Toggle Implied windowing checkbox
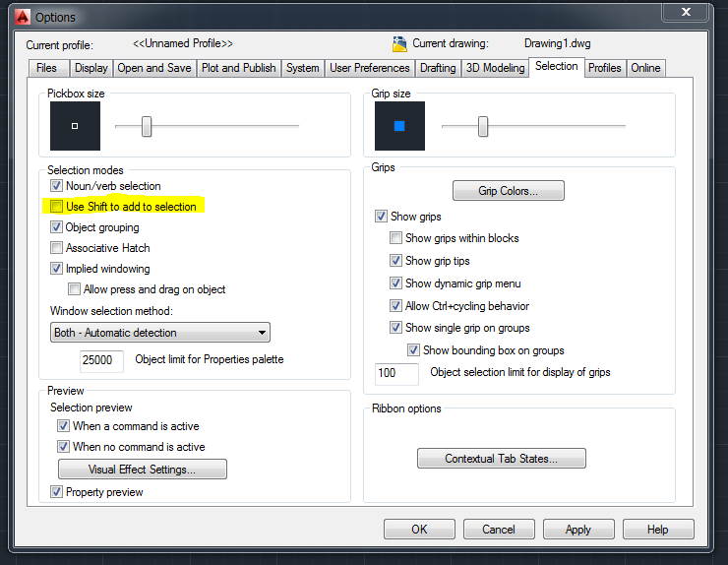728x565 pixels. pyautogui.click(x=56, y=269)
